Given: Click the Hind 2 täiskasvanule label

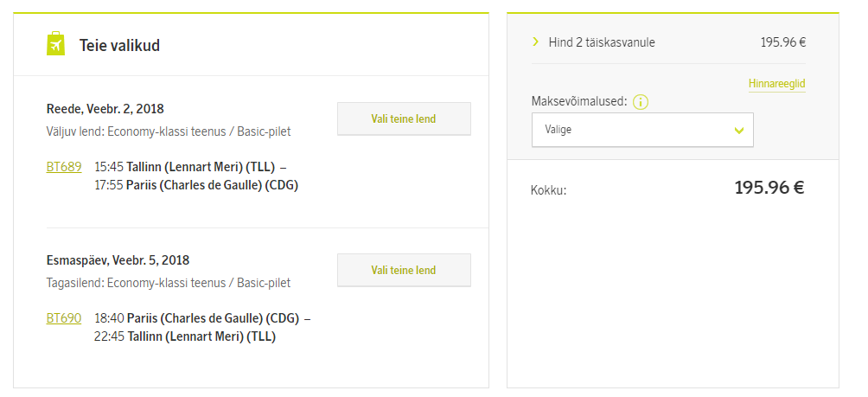Looking at the screenshot, I should [602, 42].
